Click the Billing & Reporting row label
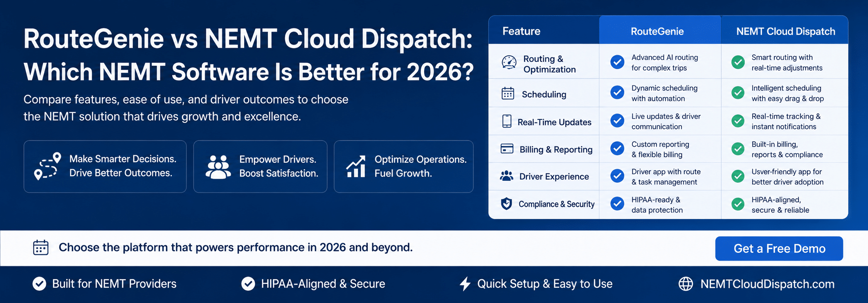The image size is (868, 303). (556, 150)
